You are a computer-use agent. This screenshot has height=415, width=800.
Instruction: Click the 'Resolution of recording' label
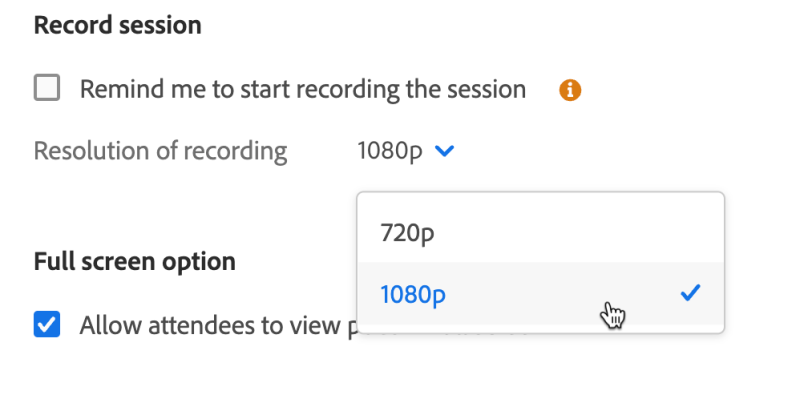pos(160,151)
